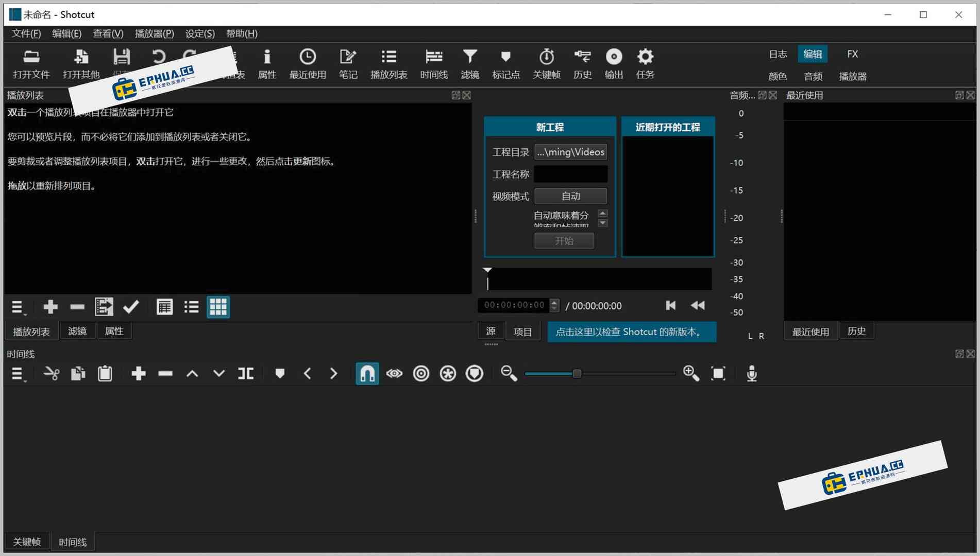
Task: Open the Keyframes (关键帧) panel
Action: click(x=546, y=63)
